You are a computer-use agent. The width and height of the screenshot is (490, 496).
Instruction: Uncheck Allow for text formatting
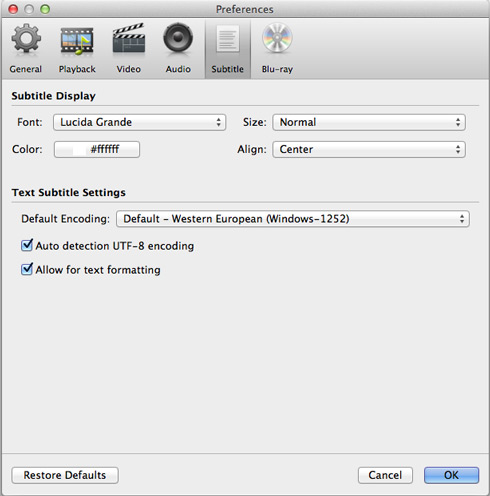click(x=27, y=269)
